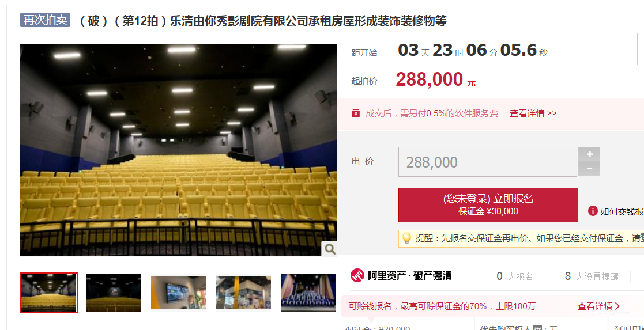Click the red info icon beside 如何交钱报名

click(x=593, y=211)
